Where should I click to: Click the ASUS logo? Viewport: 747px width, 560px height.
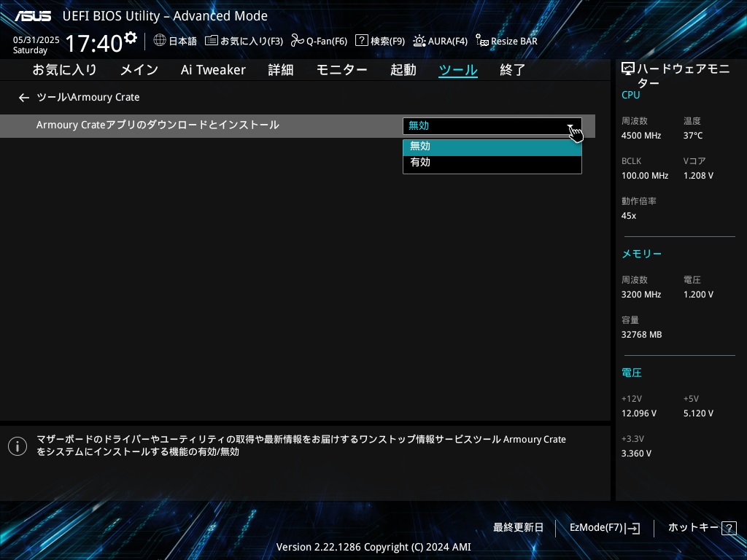pos(33,16)
